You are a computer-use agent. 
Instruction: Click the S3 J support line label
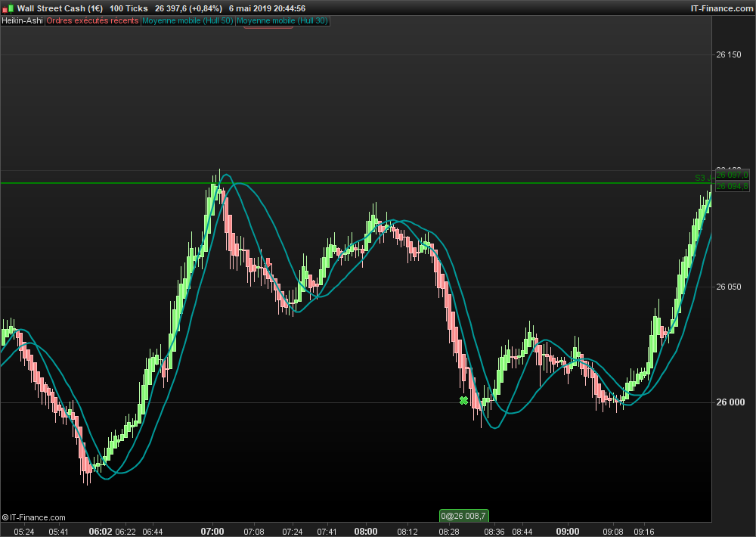tap(703, 178)
